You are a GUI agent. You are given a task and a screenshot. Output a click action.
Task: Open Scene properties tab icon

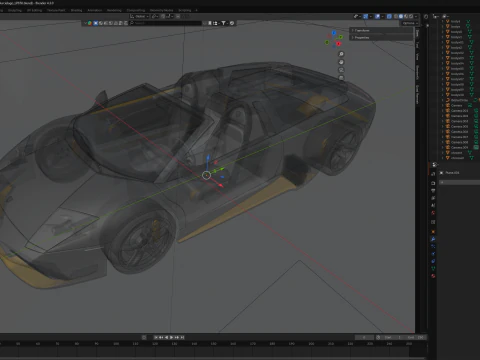pos(433,205)
